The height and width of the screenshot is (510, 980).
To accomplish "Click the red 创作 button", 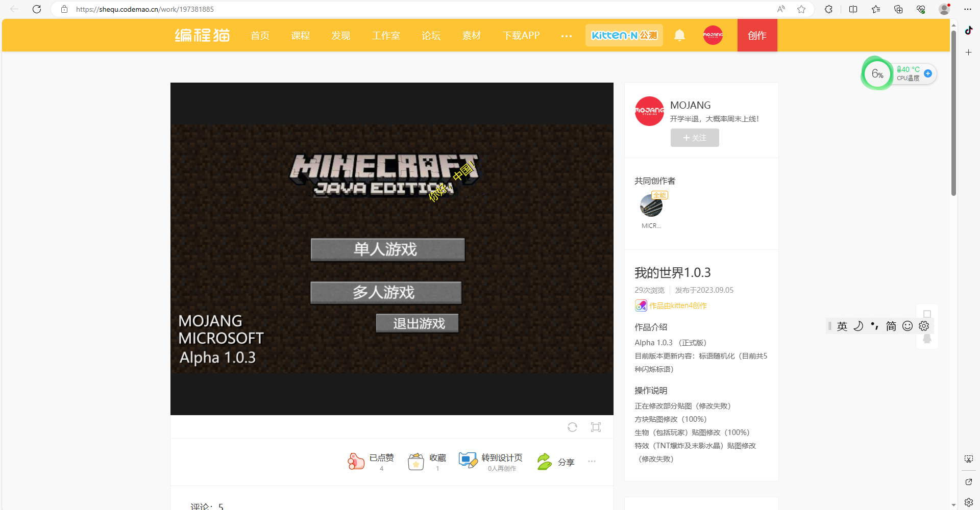I will pyautogui.click(x=757, y=35).
